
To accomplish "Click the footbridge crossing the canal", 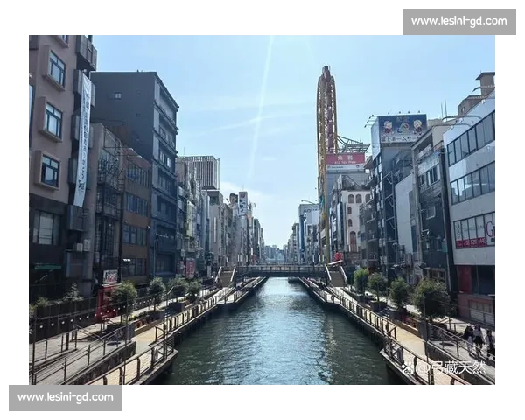I will [x=281, y=270].
